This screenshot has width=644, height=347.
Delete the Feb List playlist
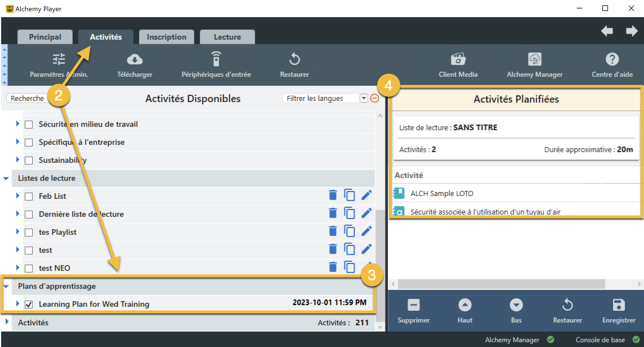[x=333, y=195]
